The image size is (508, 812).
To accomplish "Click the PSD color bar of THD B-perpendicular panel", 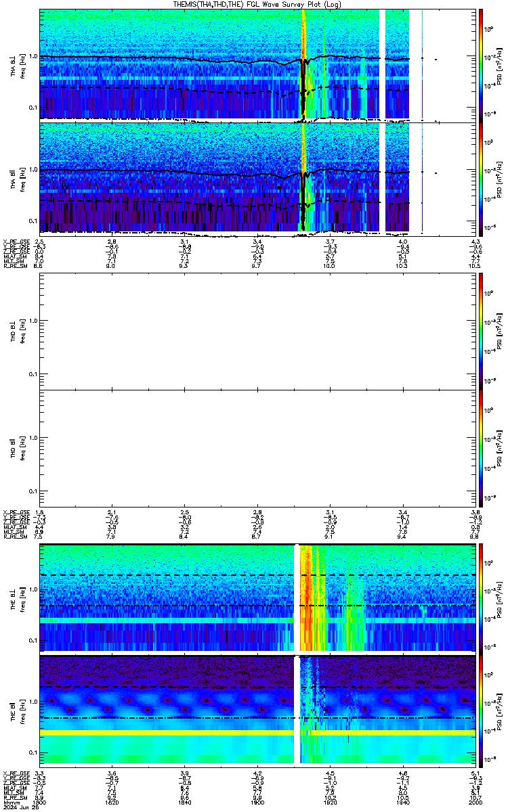I will 480,331.
